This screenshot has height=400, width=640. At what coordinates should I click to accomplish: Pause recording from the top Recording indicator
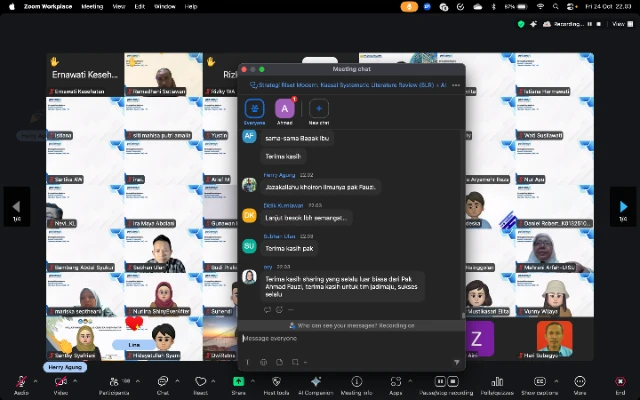(x=589, y=24)
